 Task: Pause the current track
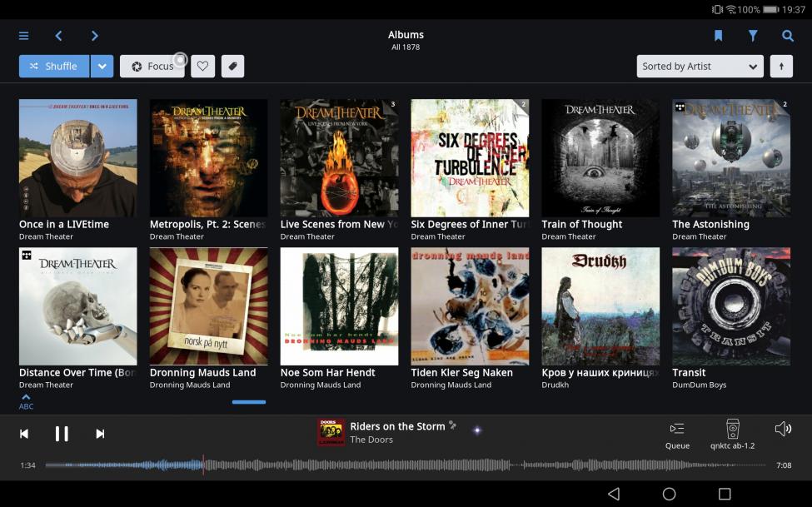point(62,434)
